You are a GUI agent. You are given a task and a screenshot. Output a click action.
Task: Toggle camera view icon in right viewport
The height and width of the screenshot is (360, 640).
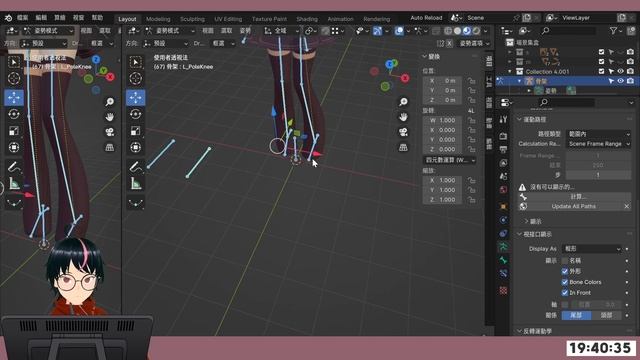tap(403, 132)
